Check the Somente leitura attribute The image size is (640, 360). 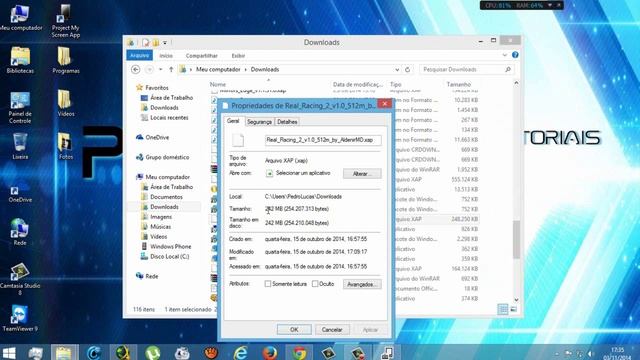[268, 284]
